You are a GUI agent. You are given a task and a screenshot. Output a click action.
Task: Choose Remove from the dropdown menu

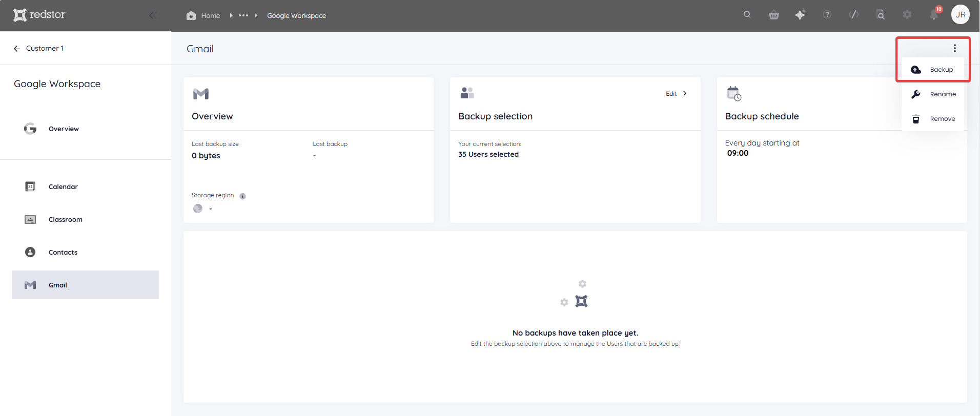click(x=933, y=119)
